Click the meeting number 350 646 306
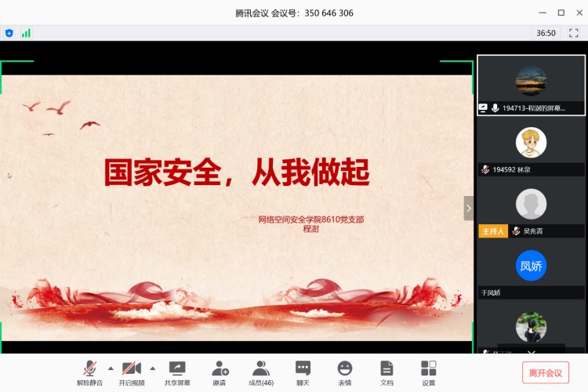 pos(328,13)
